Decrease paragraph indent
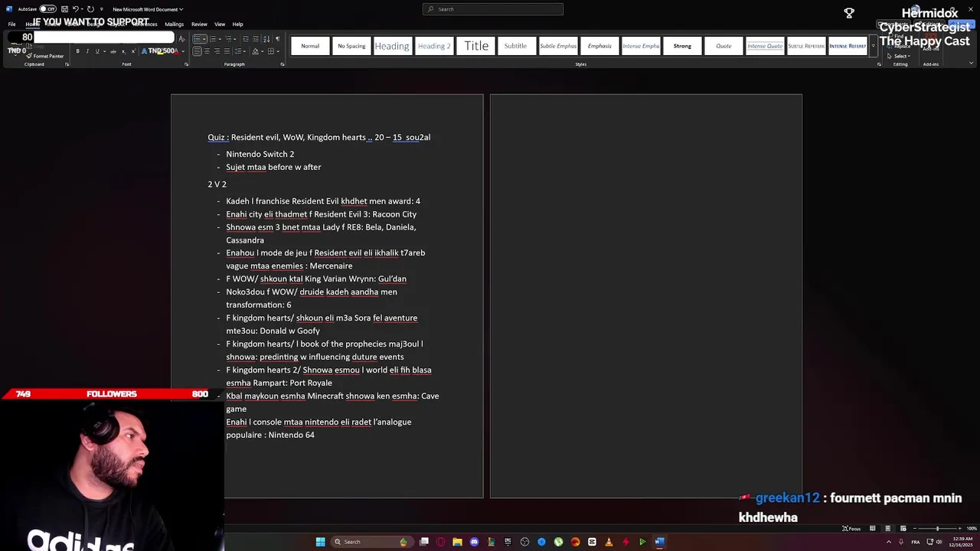The height and width of the screenshot is (551, 980). point(245,39)
